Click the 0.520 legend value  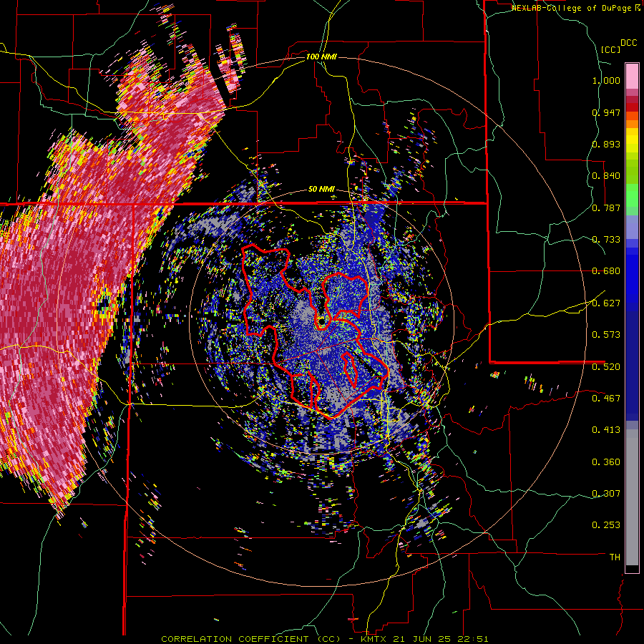point(606,366)
